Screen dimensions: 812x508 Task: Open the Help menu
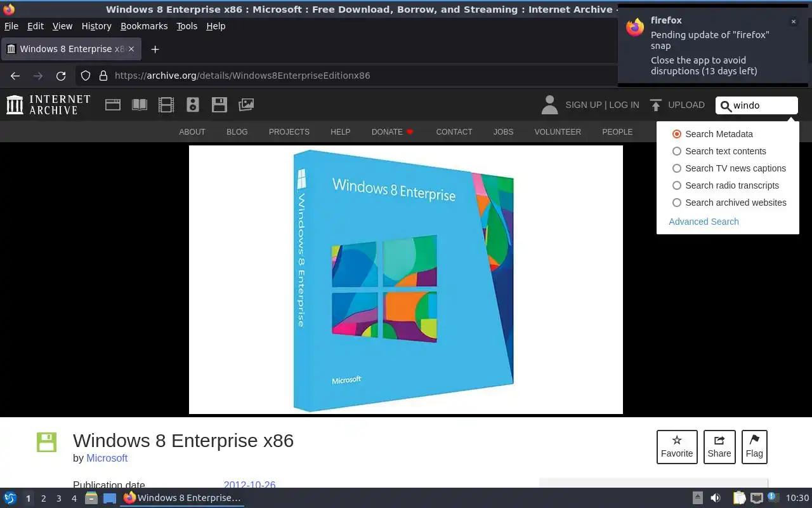coord(216,26)
